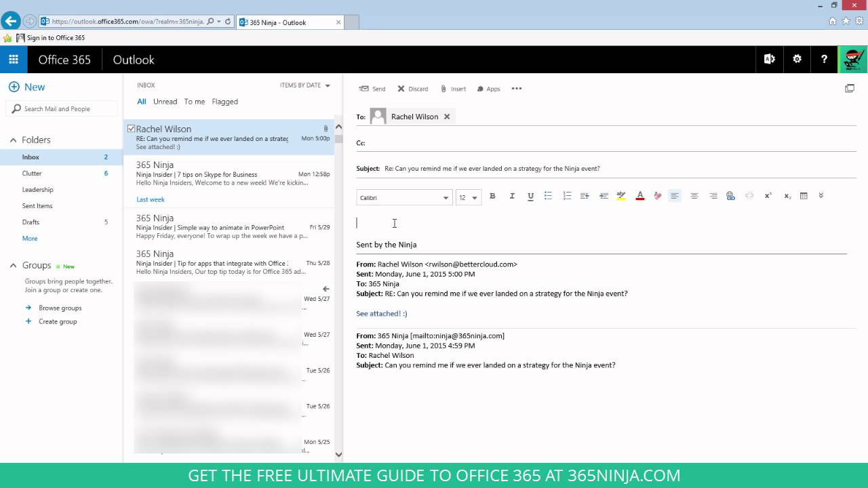The height and width of the screenshot is (488, 868).
Task: Create a New message
Action: (x=26, y=87)
